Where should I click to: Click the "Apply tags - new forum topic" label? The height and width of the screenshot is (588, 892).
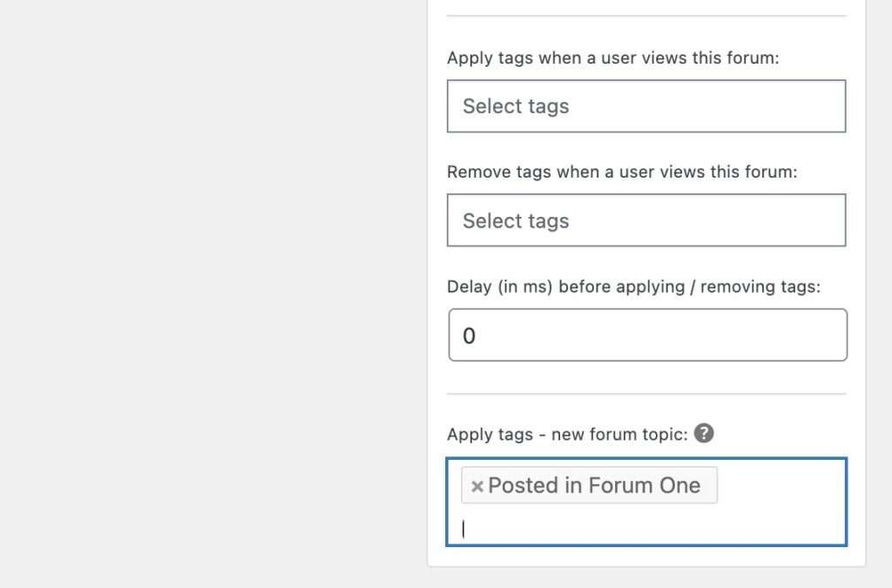[567, 435]
